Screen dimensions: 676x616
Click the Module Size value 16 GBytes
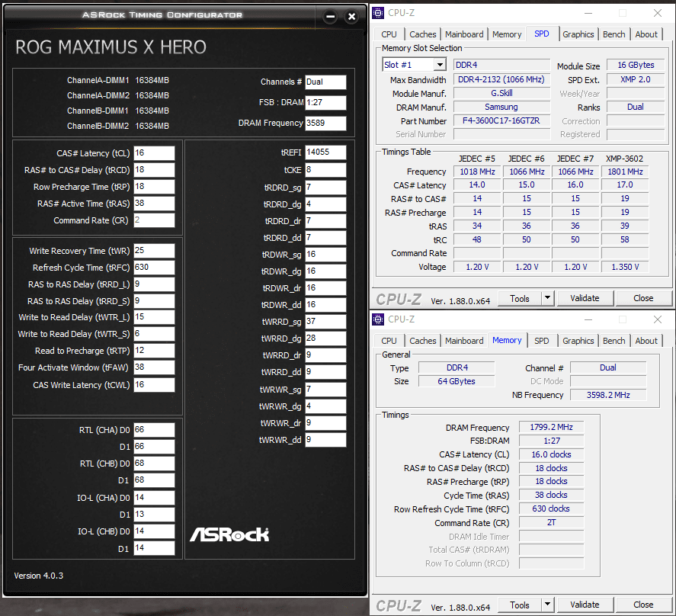[x=636, y=65]
